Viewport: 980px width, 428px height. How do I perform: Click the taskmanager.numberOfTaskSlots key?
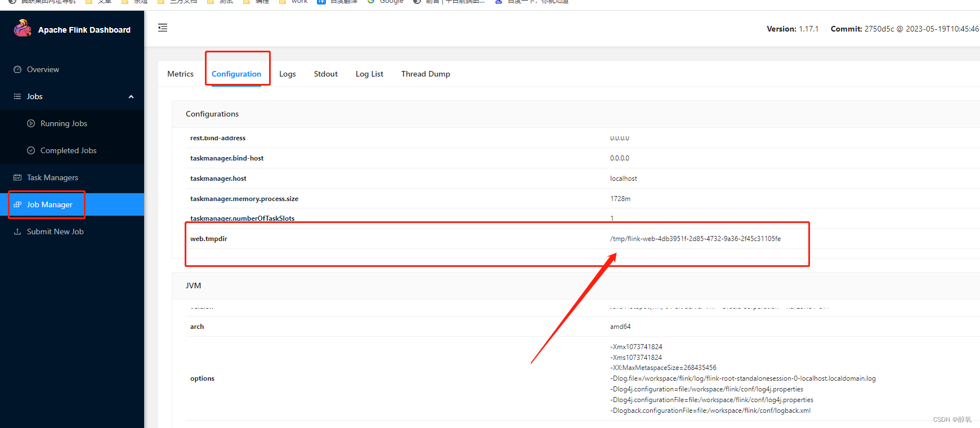coord(242,219)
